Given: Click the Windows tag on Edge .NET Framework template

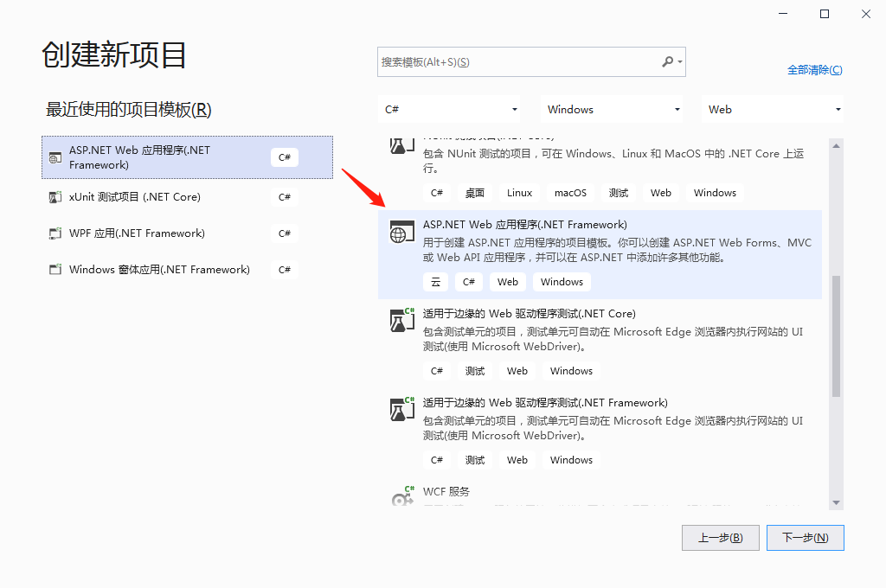Looking at the screenshot, I should tap(571, 460).
